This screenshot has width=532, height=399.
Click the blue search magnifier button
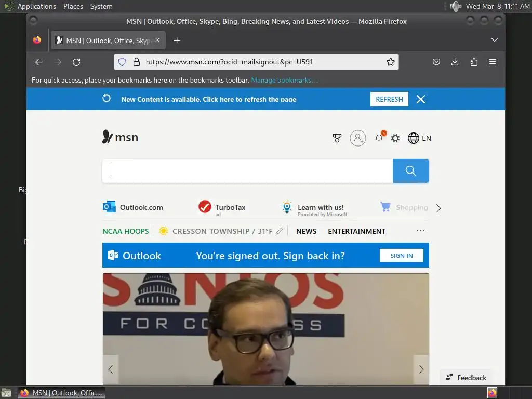411,170
